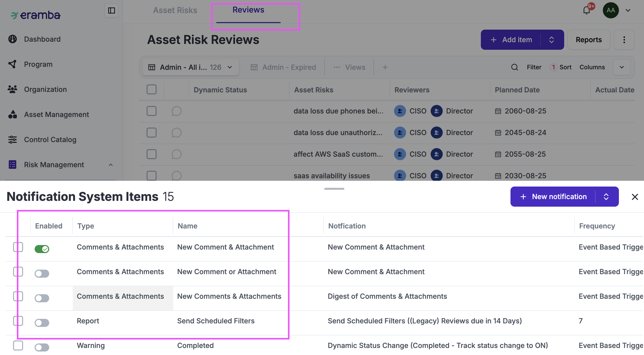Click the Planned Date column header
This screenshot has height=355, width=644.
point(517,90)
